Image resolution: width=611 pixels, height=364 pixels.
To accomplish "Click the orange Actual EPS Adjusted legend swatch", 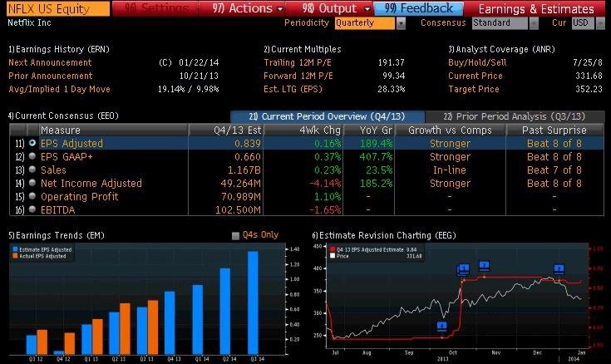I will (x=15, y=256).
